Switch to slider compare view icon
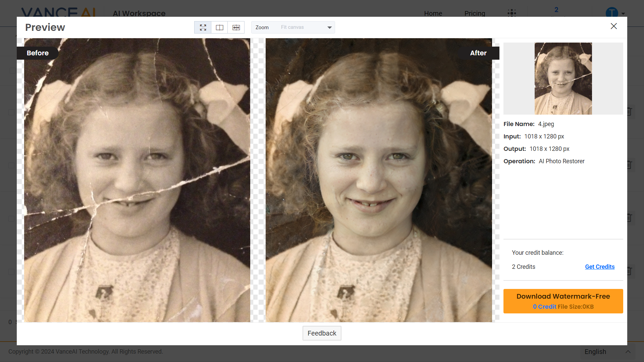 point(236,27)
